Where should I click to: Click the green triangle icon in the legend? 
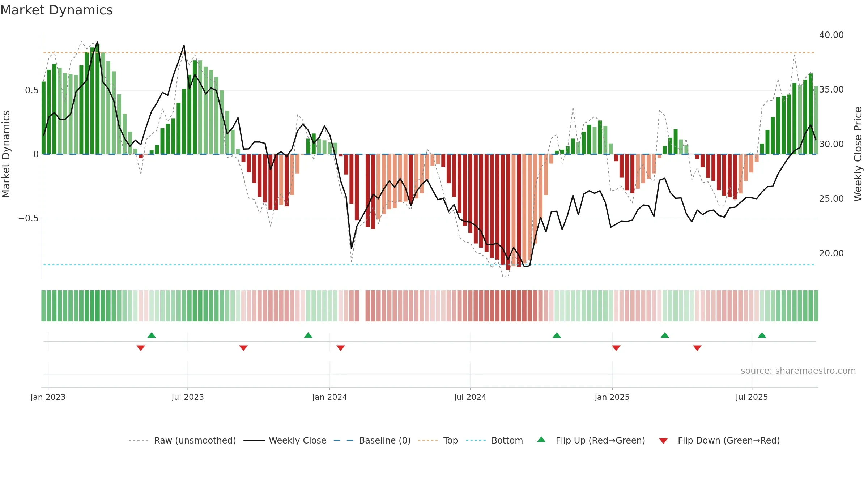541,440
